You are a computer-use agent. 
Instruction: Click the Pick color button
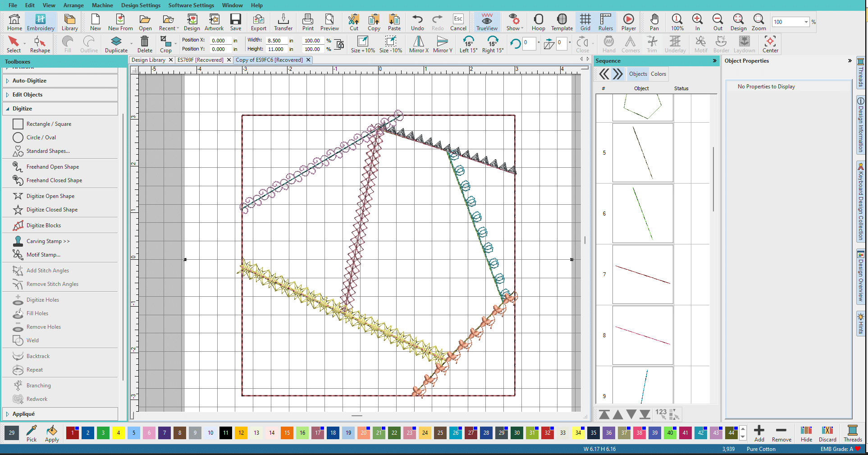32,433
